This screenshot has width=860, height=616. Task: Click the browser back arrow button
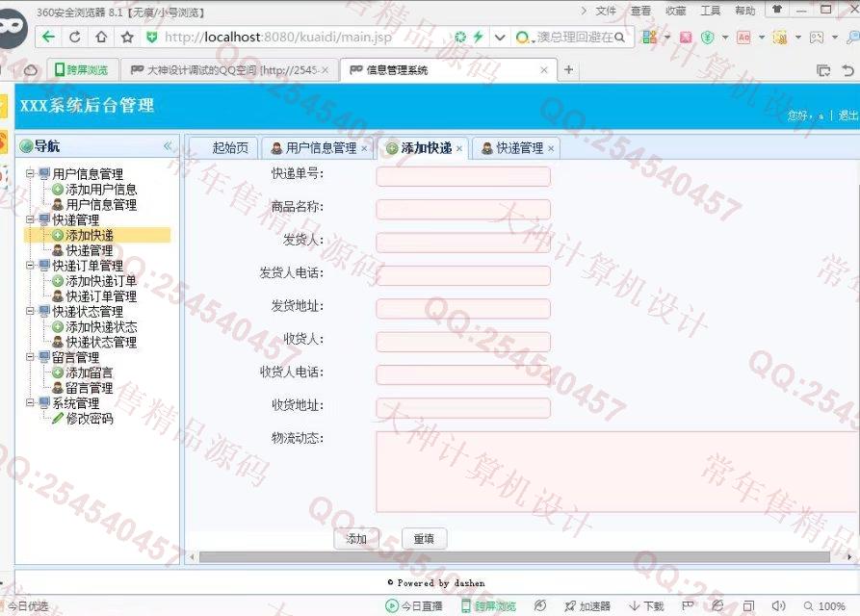tap(48, 37)
